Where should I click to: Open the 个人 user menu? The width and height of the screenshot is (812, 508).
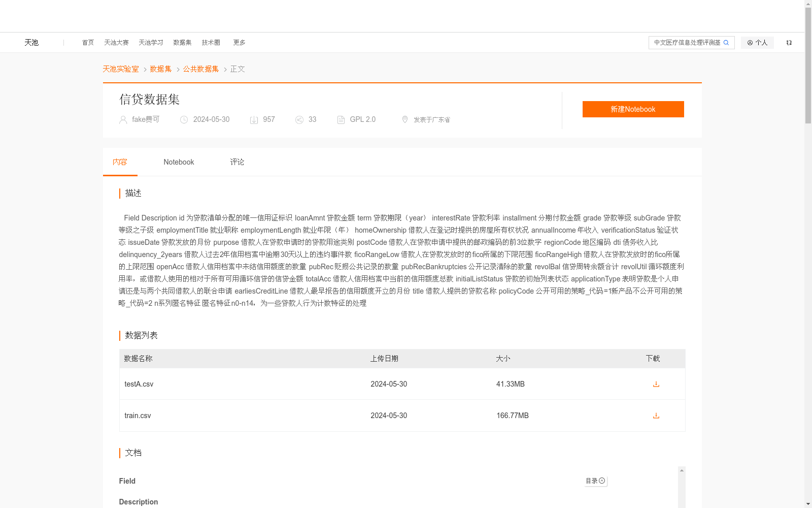[x=757, y=43]
